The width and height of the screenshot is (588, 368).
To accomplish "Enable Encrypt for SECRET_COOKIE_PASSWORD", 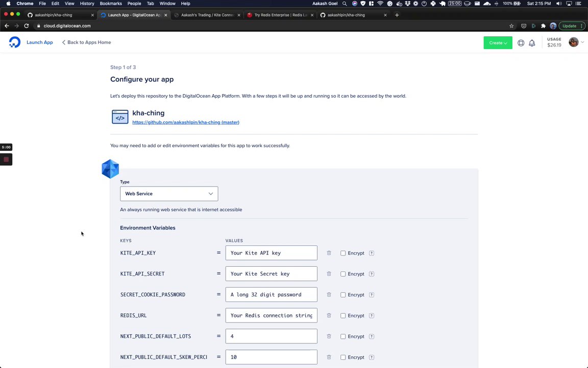I will [x=343, y=295].
